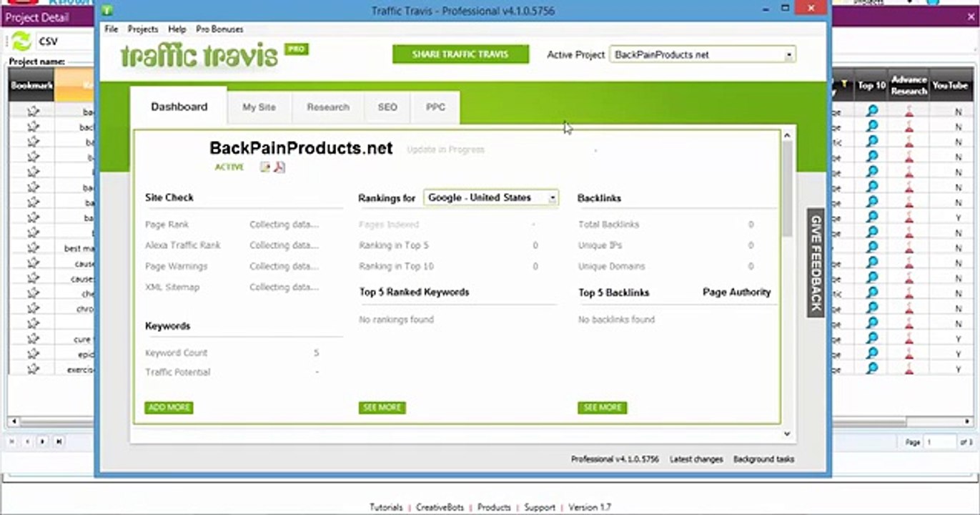Click the SHARE TRAFFIC TRAVIS button
The width and height of the screenshot is (980, 515).
(x=460, y=54)
